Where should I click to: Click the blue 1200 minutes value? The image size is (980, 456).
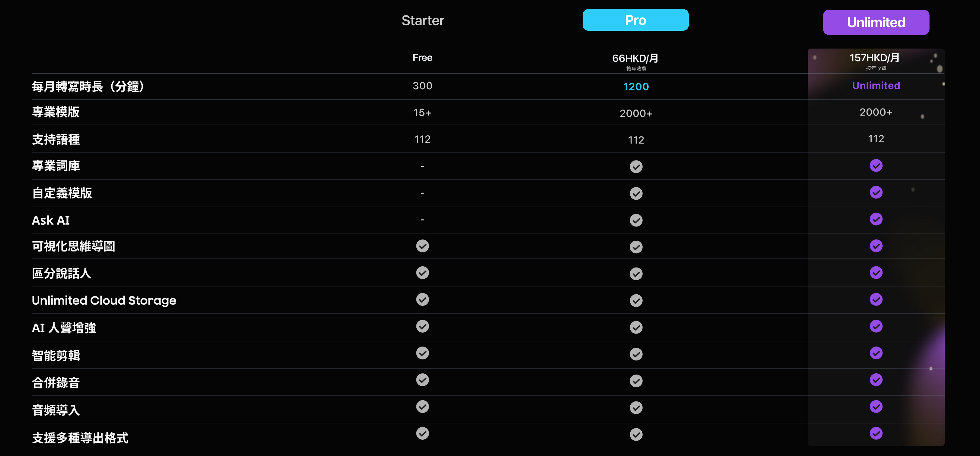click(636, 87)
